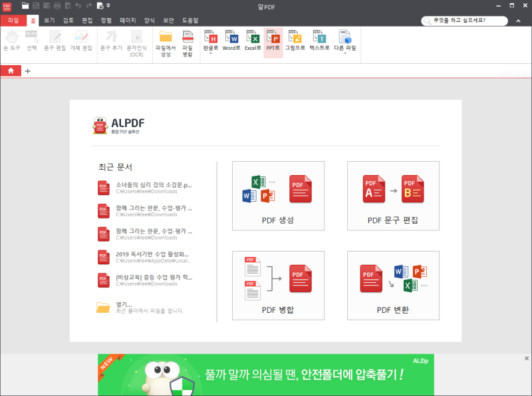Screen dimensions: 532x396
Task: Click the 개체 편집 object edit icon
Action: click(x=81, y=41)
